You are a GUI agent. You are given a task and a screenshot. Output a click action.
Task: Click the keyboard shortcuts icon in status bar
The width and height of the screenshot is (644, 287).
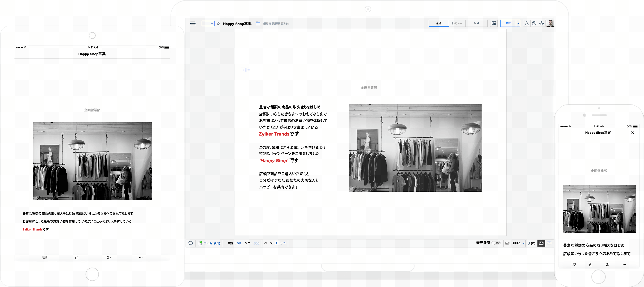point(507,243)
